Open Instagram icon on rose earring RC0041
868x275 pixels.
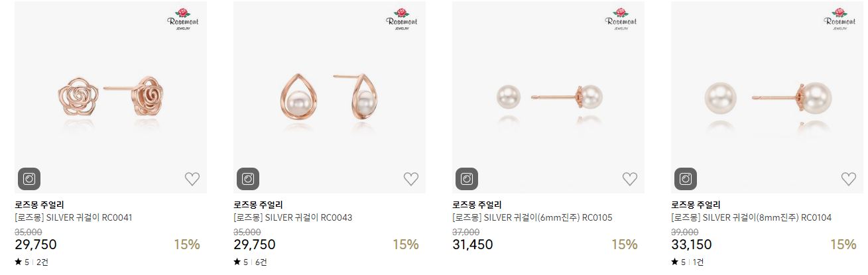[x=29, y=179]
